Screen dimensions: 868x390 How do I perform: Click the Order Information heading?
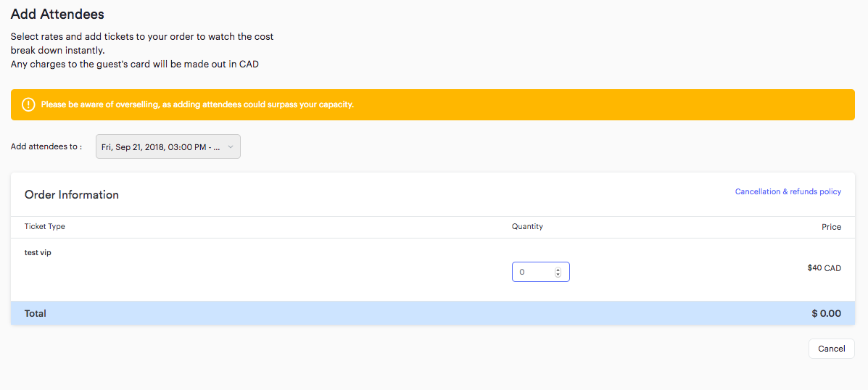click(72, 195)
